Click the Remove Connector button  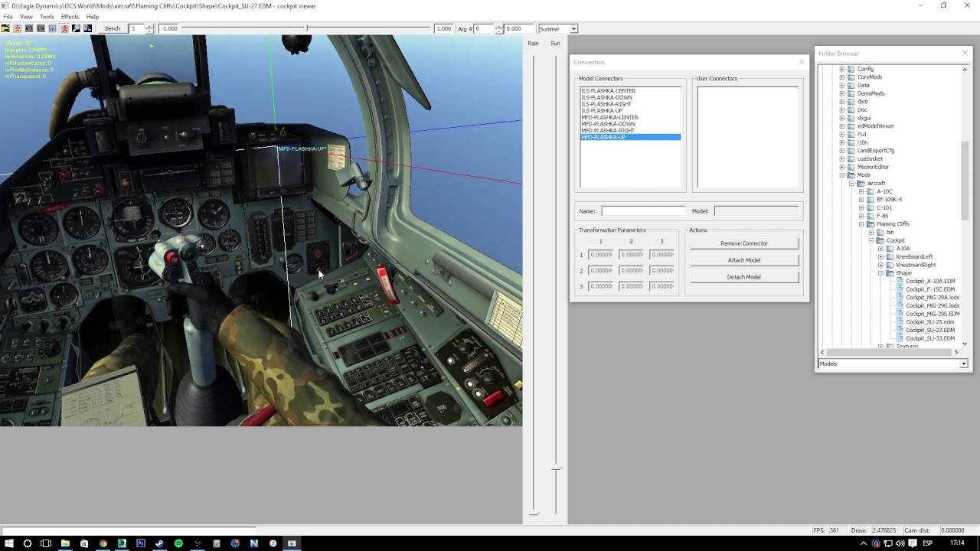(744, 243)
